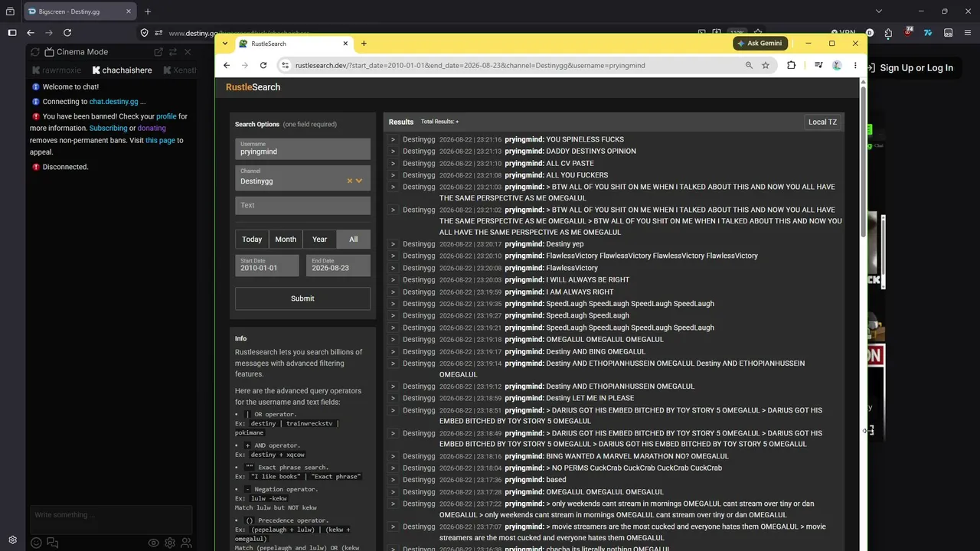Focus the Text search field
The image size is (980, 551).
pyautogui.click(x=302, y=205)
